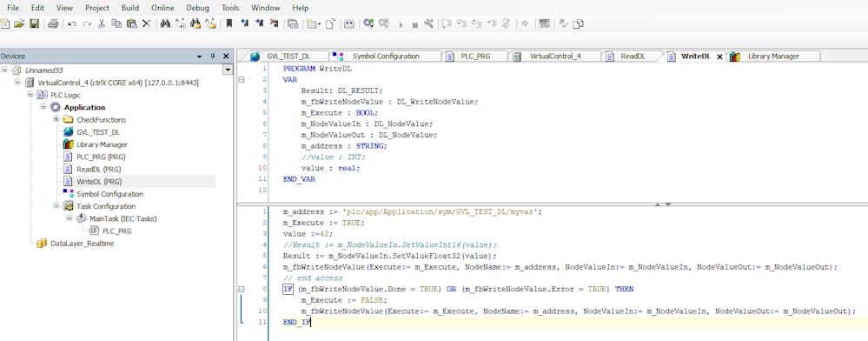Open the Devices tree dropdown arrow

(x=227, y=70)
